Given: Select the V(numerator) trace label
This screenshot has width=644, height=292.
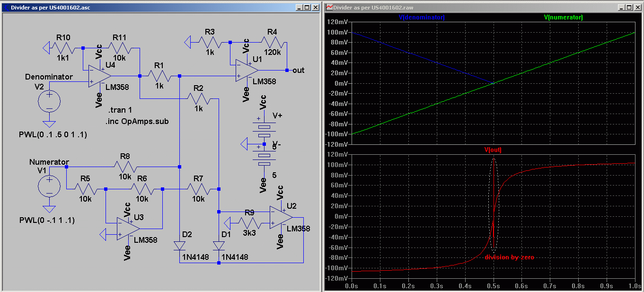Looking at the screenshot, I should [563, 18].
